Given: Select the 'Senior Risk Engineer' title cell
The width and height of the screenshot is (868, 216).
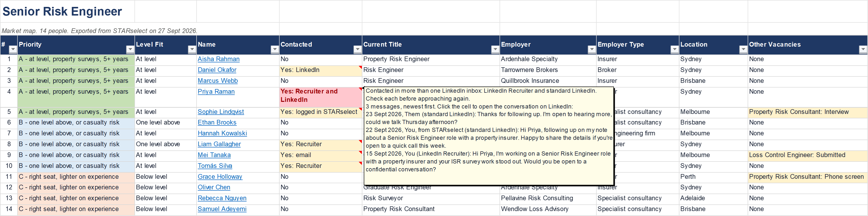Looking at the screenshot, I should tap(67, 12).
